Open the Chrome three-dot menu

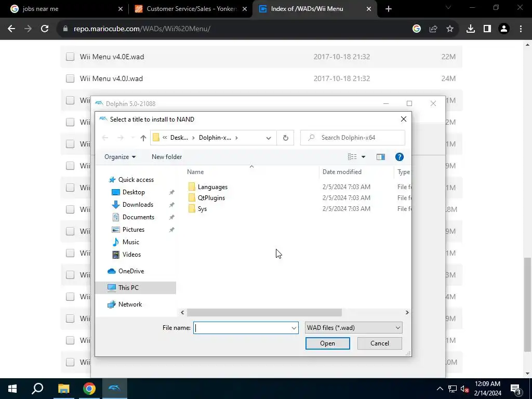tap(521, 29)
